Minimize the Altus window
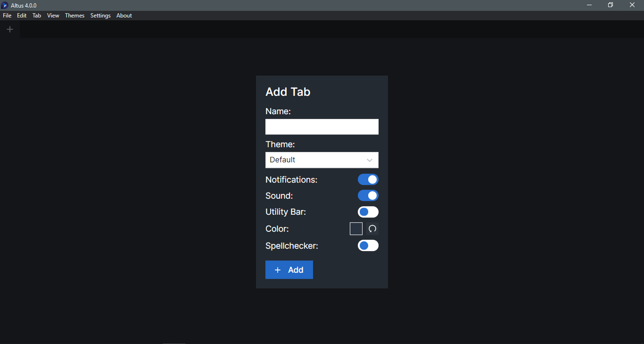This screenshot has height=344, width=644. pos(589,5)
